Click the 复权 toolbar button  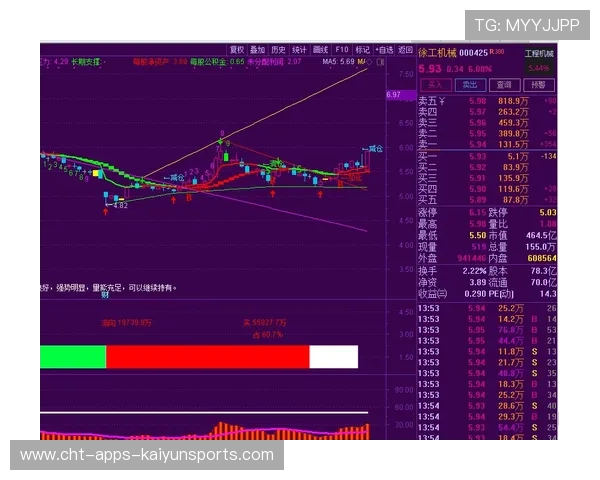point(237,48)
